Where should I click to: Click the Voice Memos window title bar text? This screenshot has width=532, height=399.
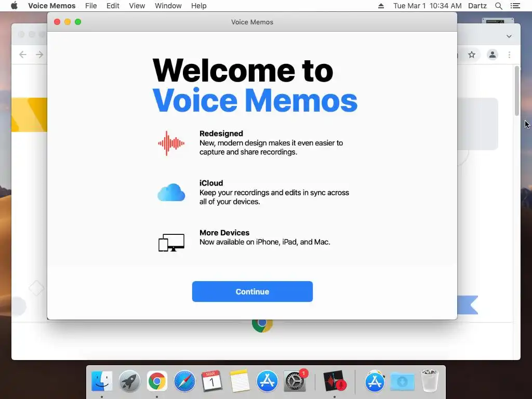[x=252, y=22]
